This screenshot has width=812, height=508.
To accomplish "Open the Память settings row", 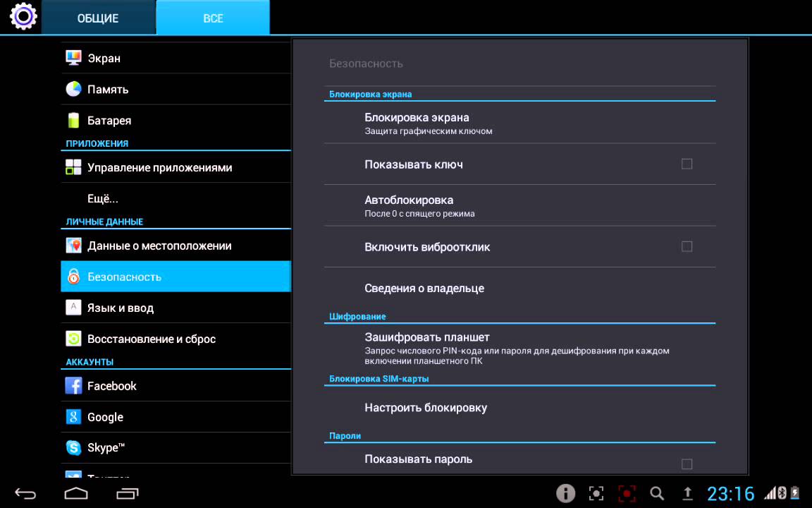I will [x=176, y=89].
